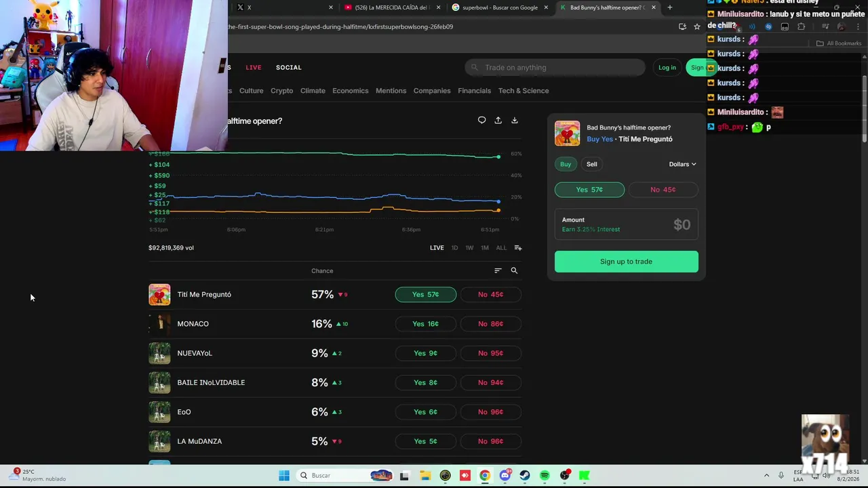Viewport: 868px width, 488px height.
Task: Select 1D chart range
Action: tap(455, 248)
